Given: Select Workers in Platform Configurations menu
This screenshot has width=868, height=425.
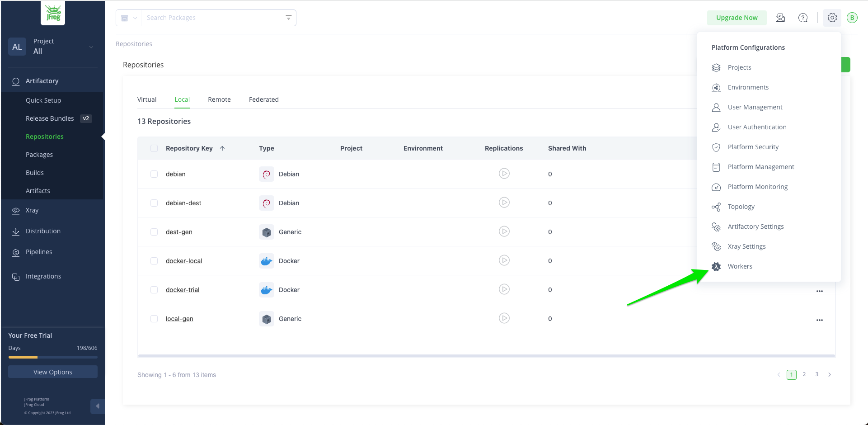Looking at the screenshot, I should coord(740,266).
